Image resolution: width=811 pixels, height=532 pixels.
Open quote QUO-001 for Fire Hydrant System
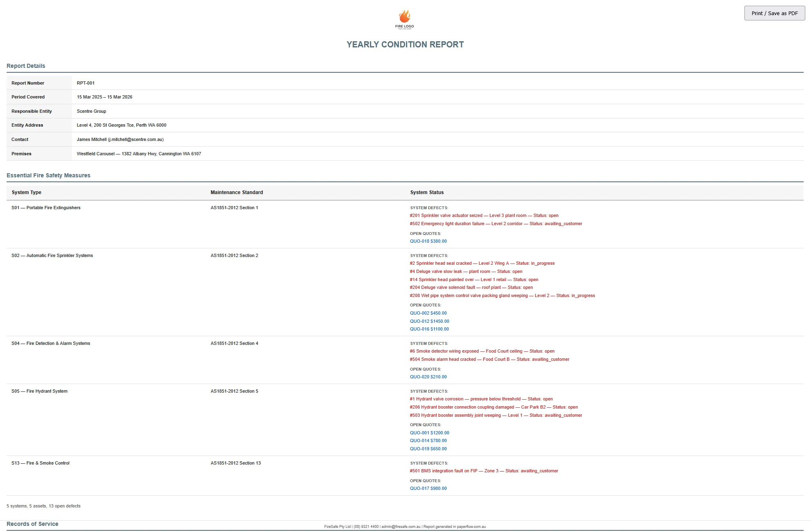point(429,432)
